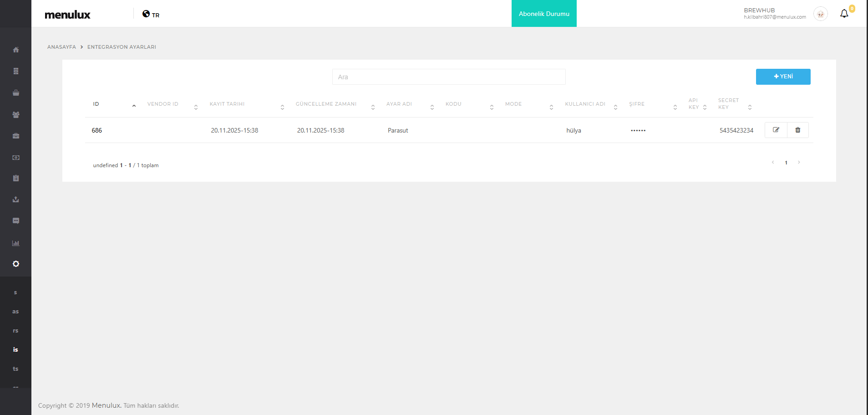The image size is (868, 415).
Task: Open the notifications bell
Action: [844, 14]
